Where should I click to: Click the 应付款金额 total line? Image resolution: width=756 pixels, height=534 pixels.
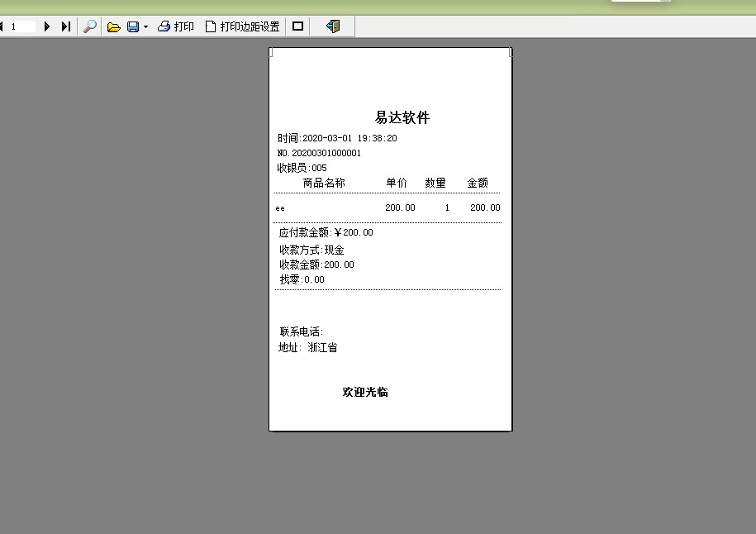click(x=326, y=233)
